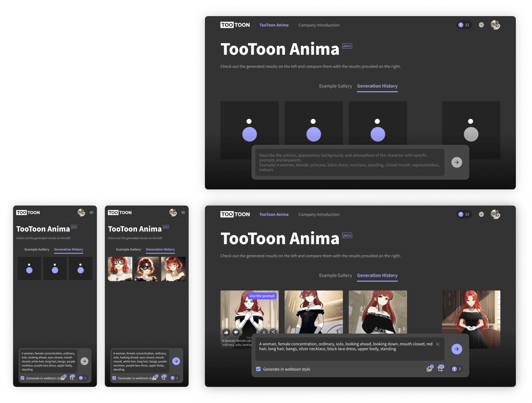
Task: Download the first generated desktop image
Action: (264, 332)
